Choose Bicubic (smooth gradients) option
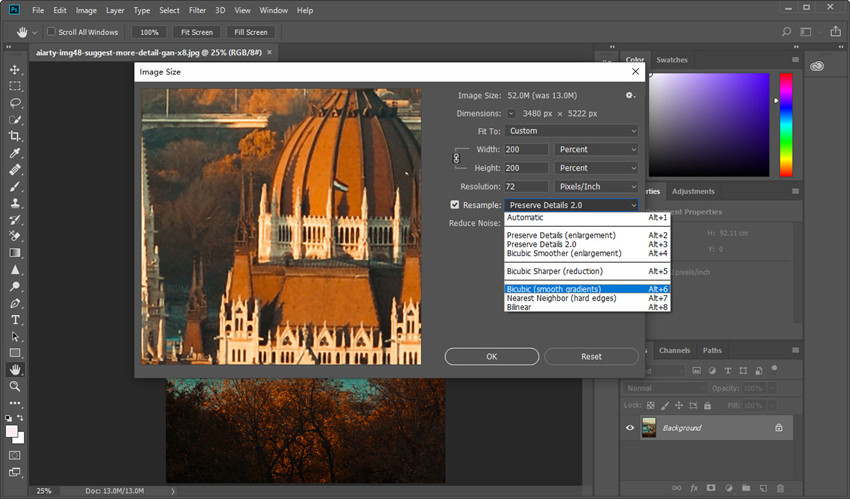Viewport: 850px width, 499px height. 587,289
